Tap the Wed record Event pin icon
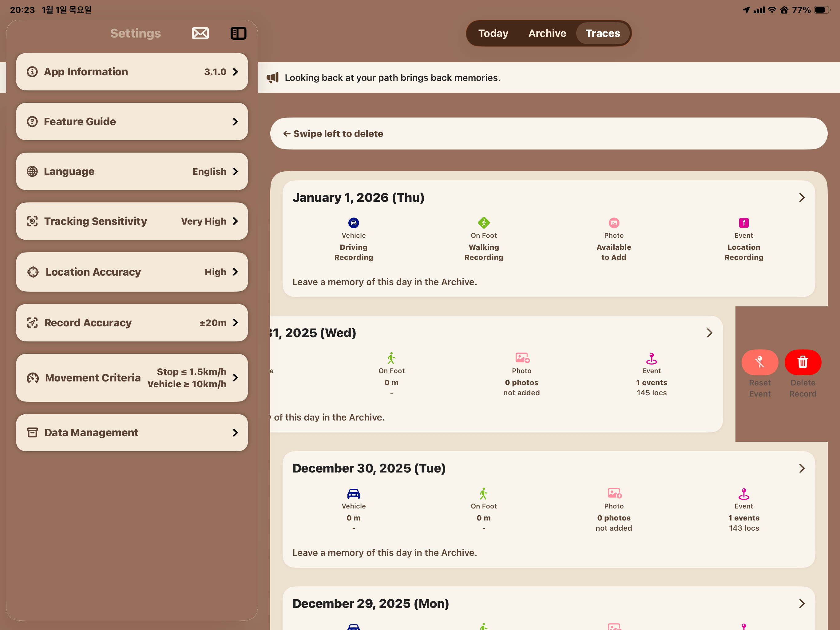Viewport: 840px width, 630px height. [651, 358]
